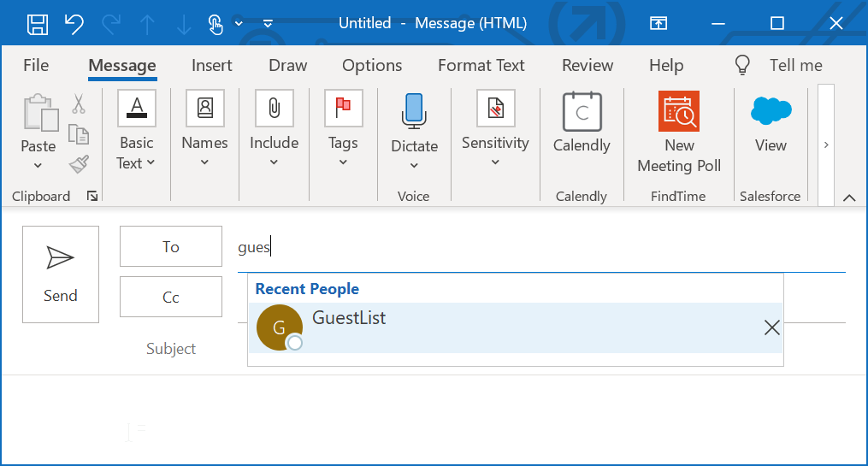Screen dimensions: 868x466
Task: Save the message with the floppy disk icon
Action: tap(38, 24)
